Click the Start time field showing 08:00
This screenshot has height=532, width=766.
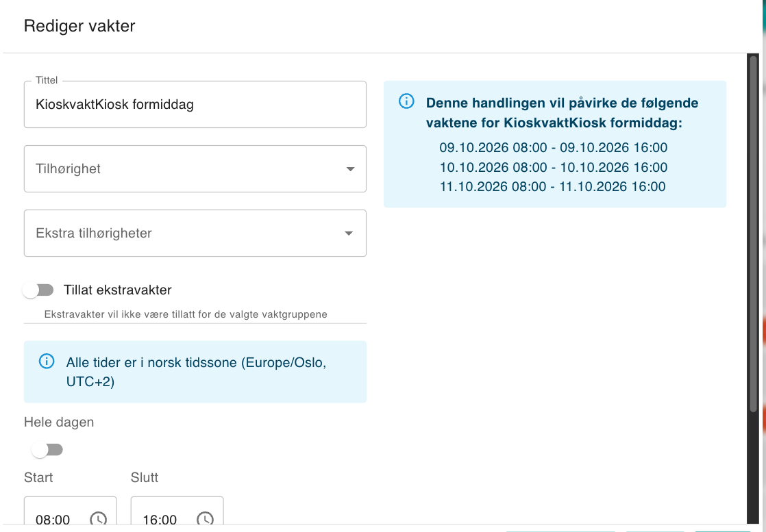(71, 512)
